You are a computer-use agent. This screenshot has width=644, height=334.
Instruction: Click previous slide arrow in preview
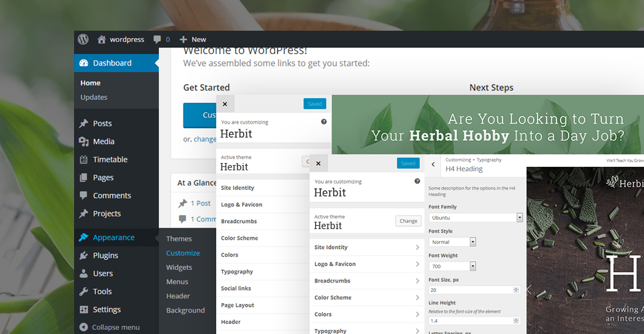pyautogui.click(x=529, y=289)
